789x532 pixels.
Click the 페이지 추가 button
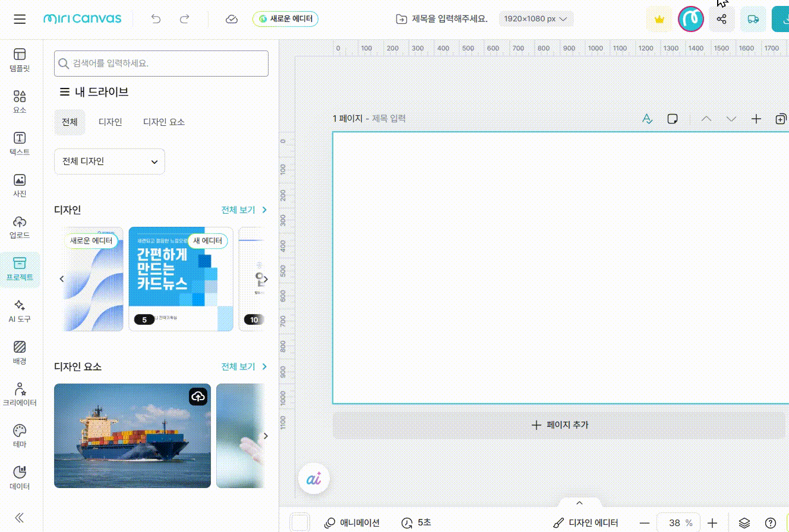pyautogui.click(x=559, y=425)
